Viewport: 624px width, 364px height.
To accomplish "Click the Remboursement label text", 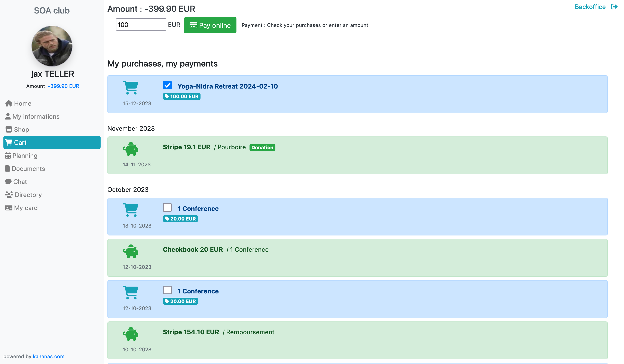I will [x=250, y=332].
